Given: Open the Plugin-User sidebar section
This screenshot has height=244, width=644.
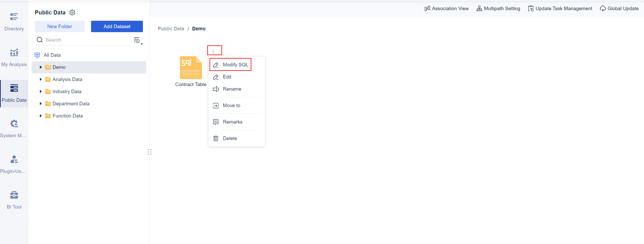Looking at the screenshot, I should pos(14,163).
